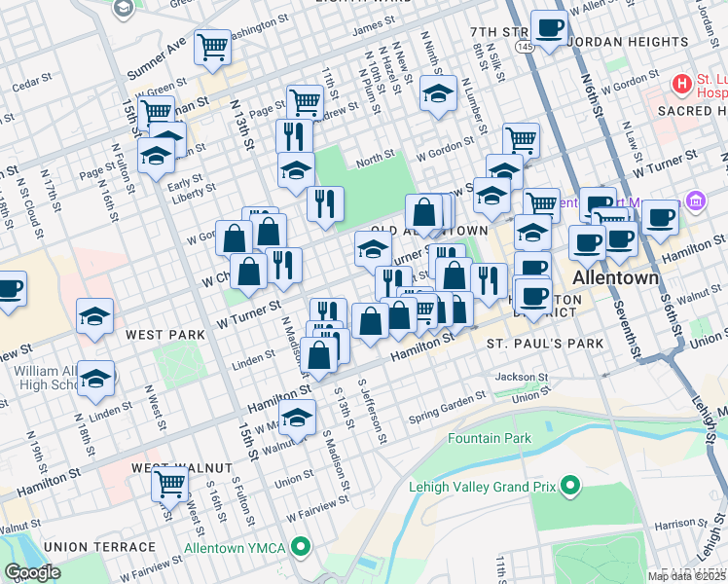728x584 pixels.
Task: Click the coffee cup marker near 7th Street
Action: click(x=549, y=29)
